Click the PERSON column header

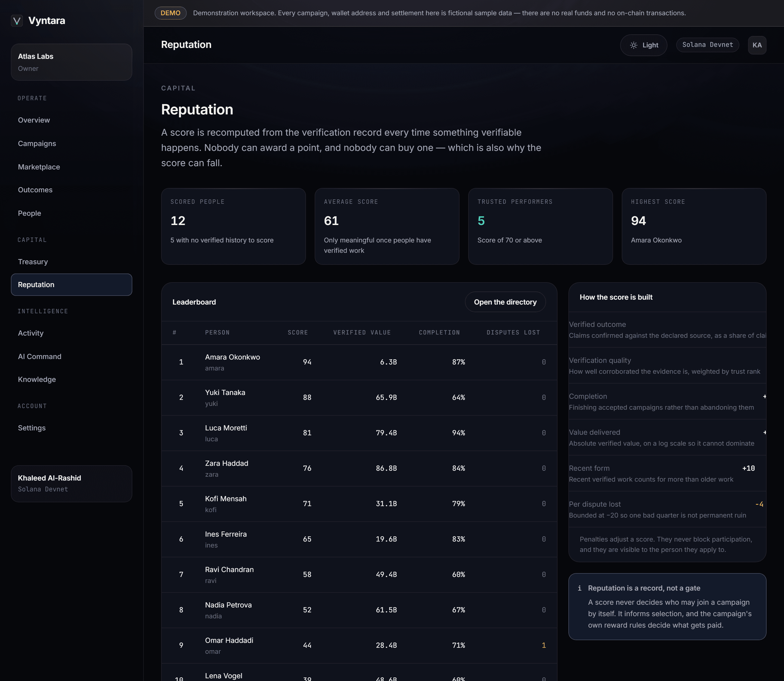pos(217,333)
